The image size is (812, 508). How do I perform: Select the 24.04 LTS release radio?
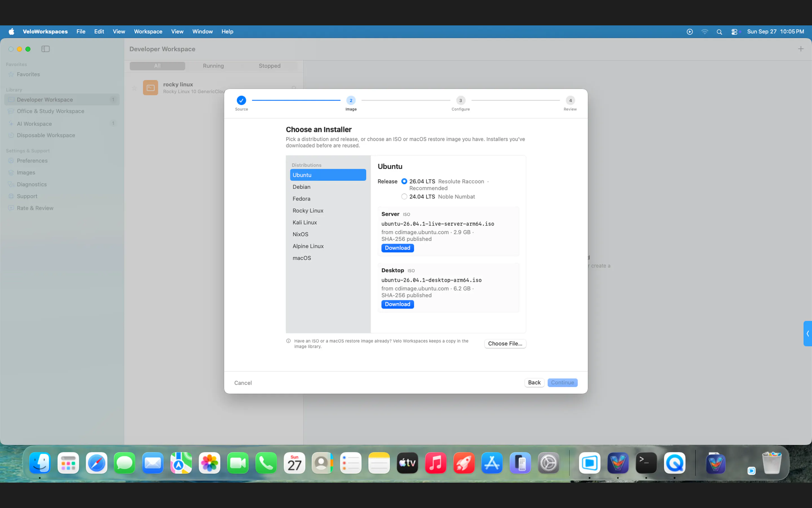pos(404,196)
